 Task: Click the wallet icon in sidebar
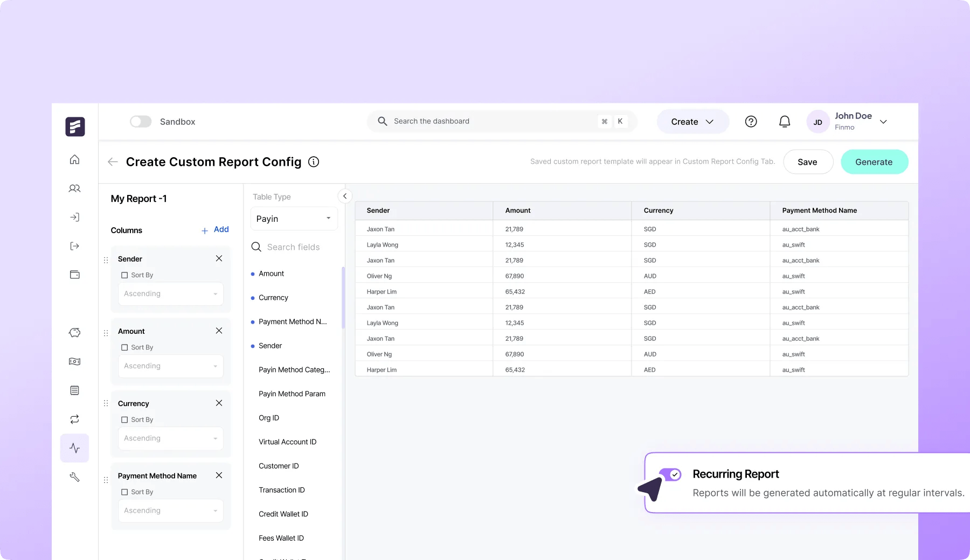pos(75,275)
